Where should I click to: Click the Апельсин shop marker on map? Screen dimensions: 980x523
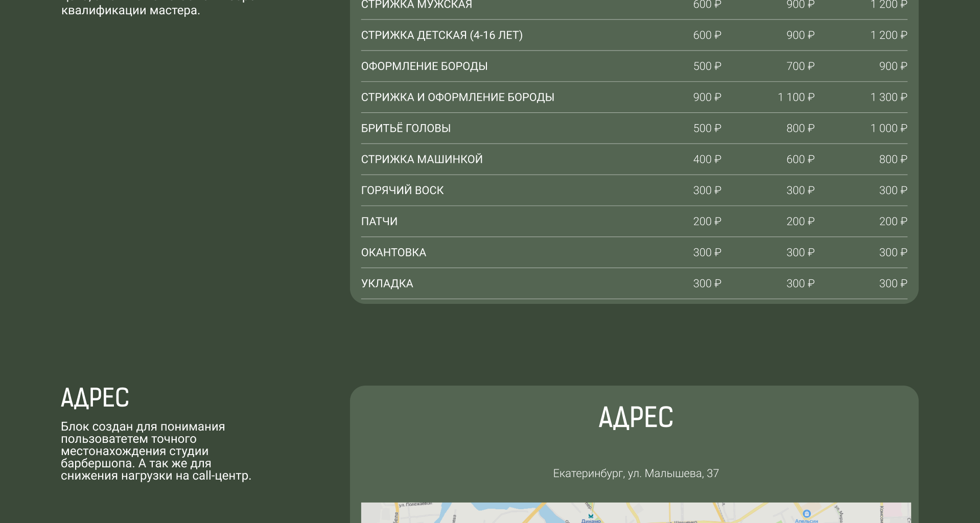point(806,514)
